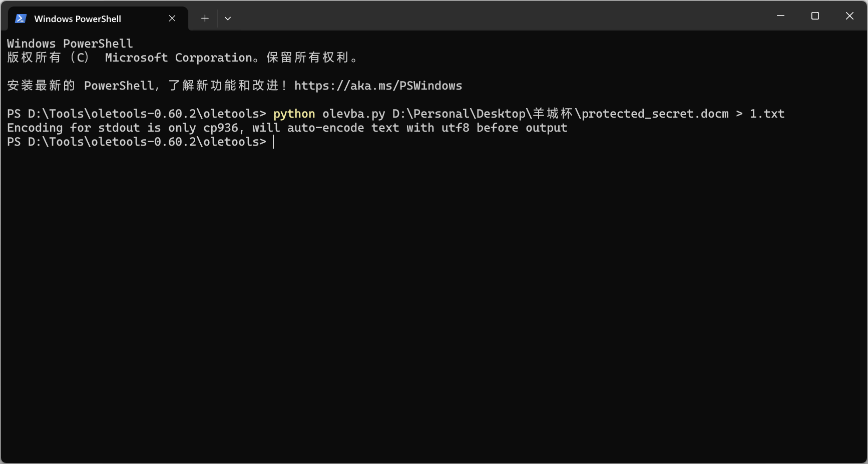Select the Windows PowerShell tab title

pyautogui.click(x=78, y=19)
